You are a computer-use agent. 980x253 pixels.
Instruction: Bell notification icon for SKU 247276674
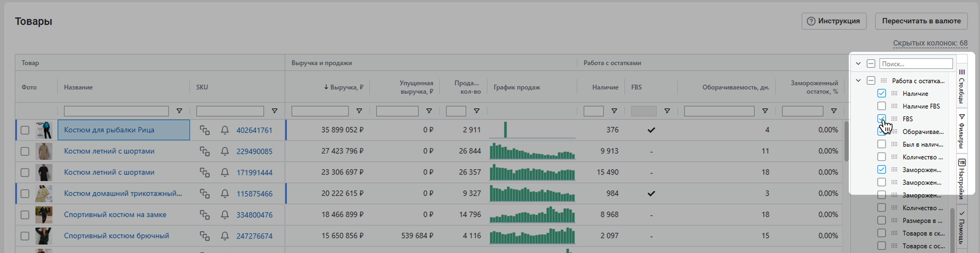pyautogui.click(x=225, y=236)
